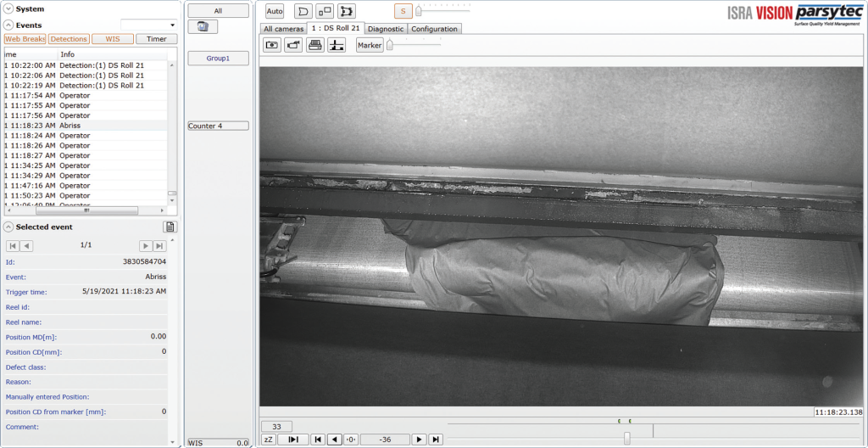Toggle the WIS event filter

[x=112, y=39]
